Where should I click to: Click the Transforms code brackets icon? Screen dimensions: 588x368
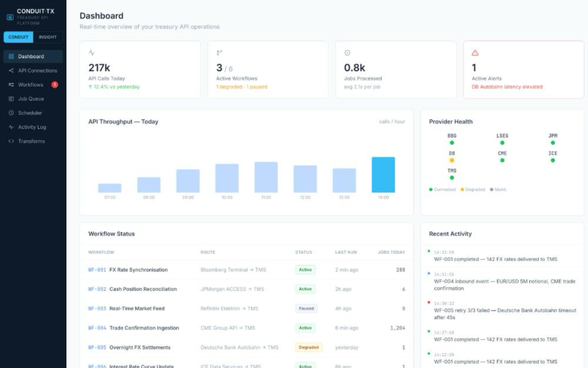tap(11, 141)
